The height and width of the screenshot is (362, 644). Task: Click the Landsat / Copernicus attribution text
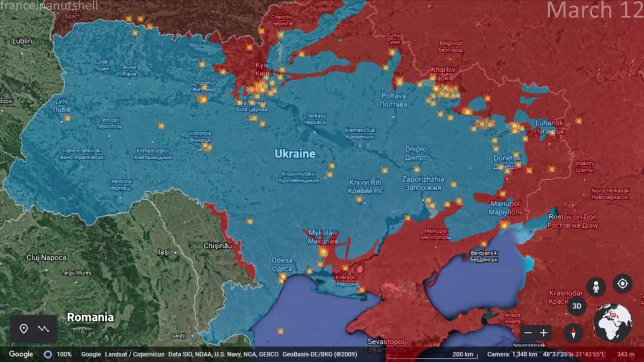coord(134,354)
